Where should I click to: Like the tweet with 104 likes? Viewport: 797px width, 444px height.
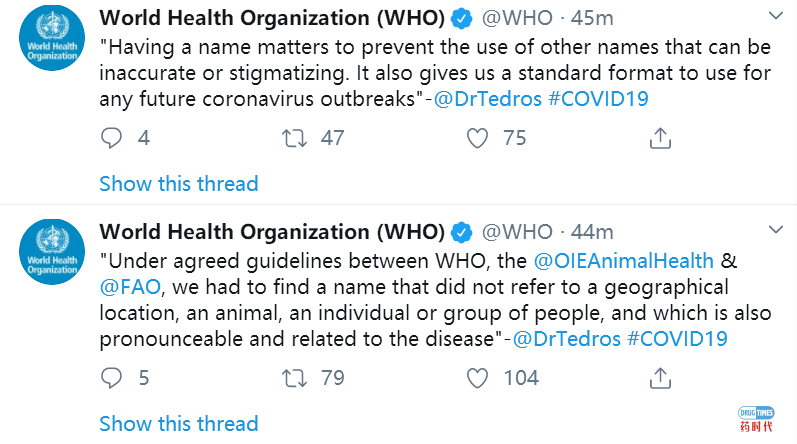click(477, 378)
